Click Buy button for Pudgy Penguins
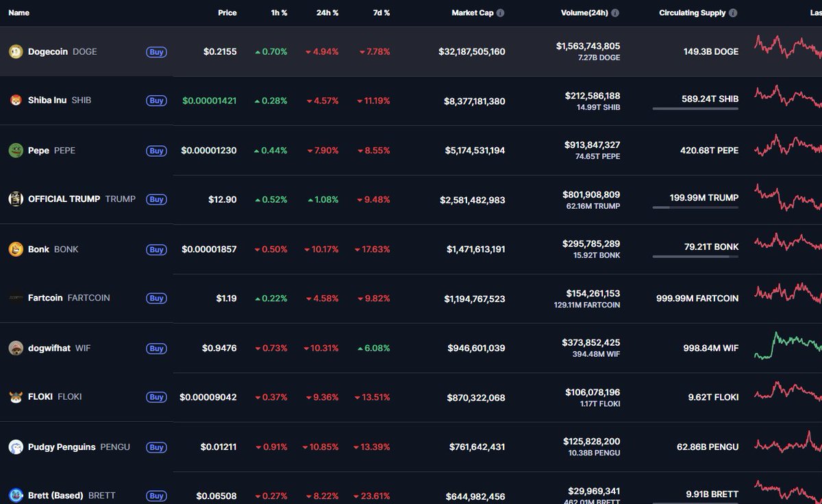Viewport: 822px width, 504px height. 156,447
